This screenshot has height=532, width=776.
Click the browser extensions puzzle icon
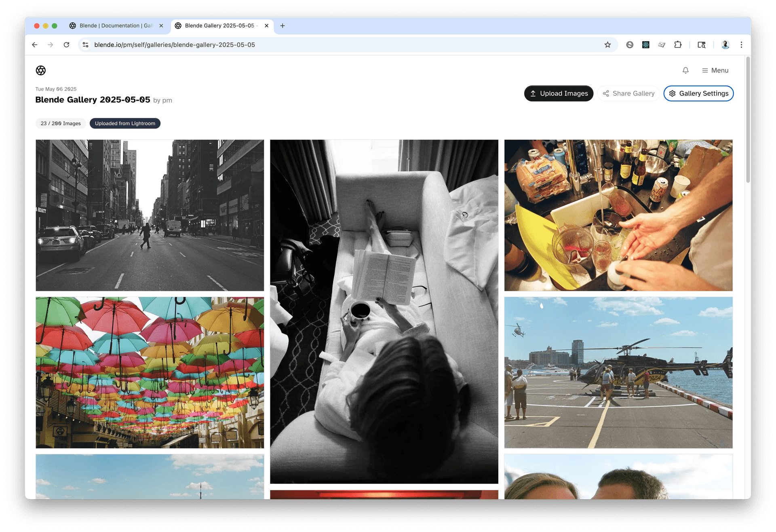tap(678, 45)
